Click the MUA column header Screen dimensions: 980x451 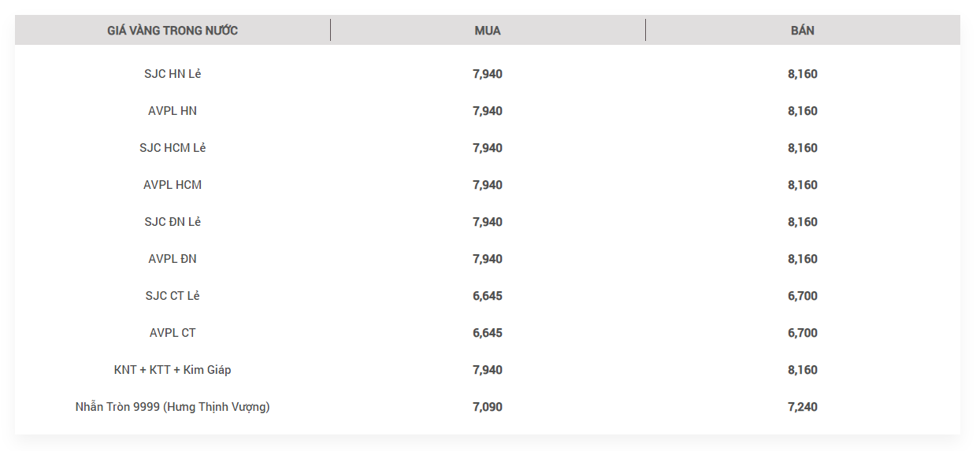(488, 31)
